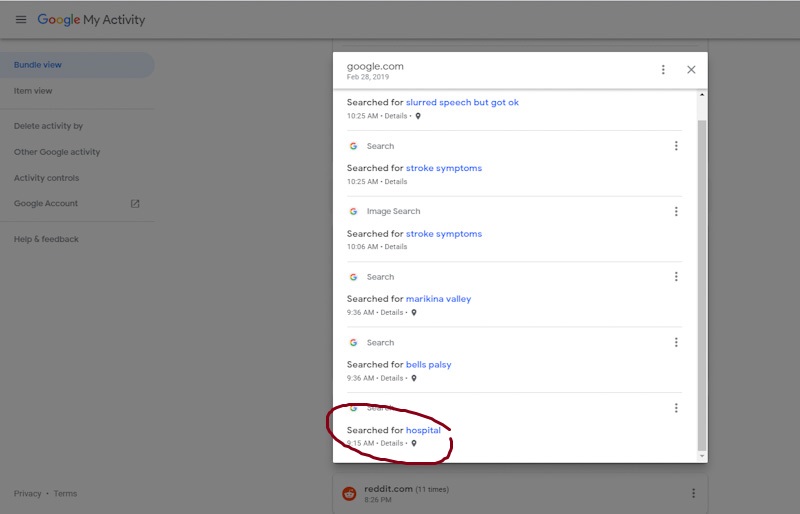800x514 pixels.
Task: Open the marikina valley search link
Action: (x=438, y=299)
